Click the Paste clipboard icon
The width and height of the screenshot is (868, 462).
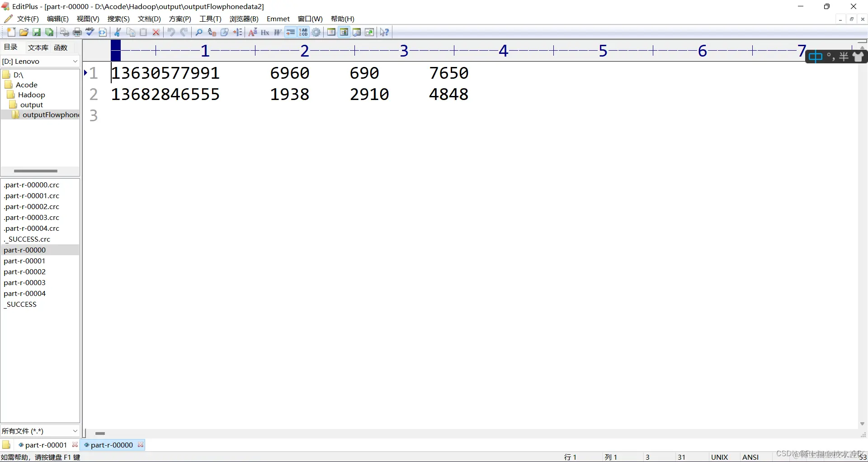tap(143, 32)
